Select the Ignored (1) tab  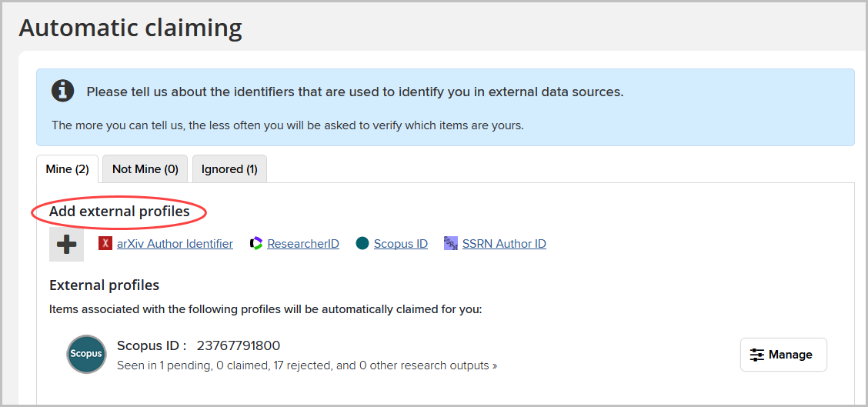[229, 169]
